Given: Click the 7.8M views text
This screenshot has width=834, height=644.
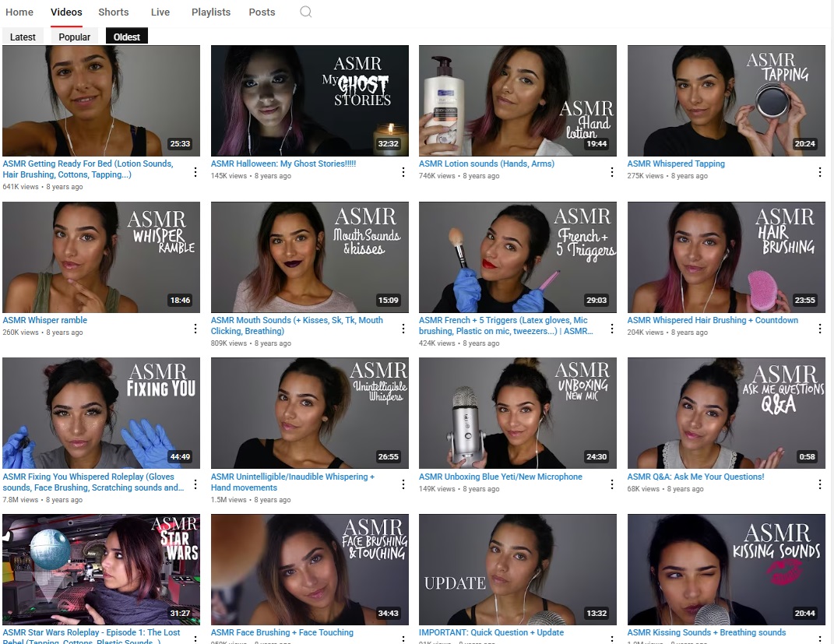Looking at the screenshot, I should pos(20,500).
